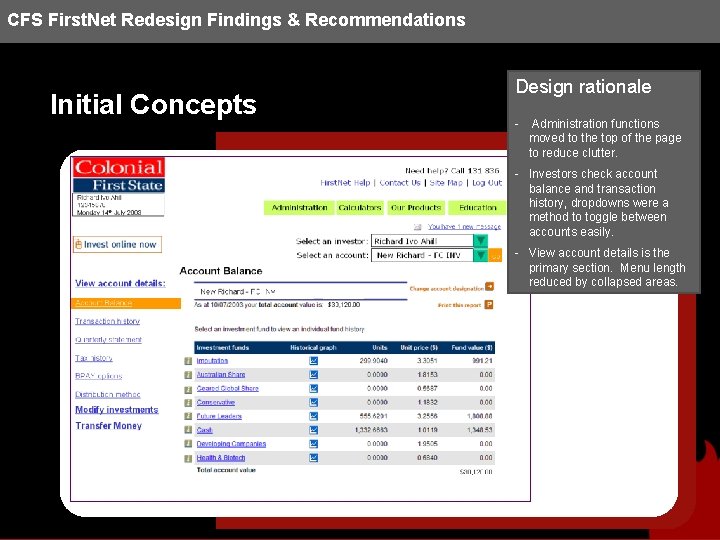Click info icon beside Geared Global Share
This screenshot has height=540, width=720.
click(188, 389)
